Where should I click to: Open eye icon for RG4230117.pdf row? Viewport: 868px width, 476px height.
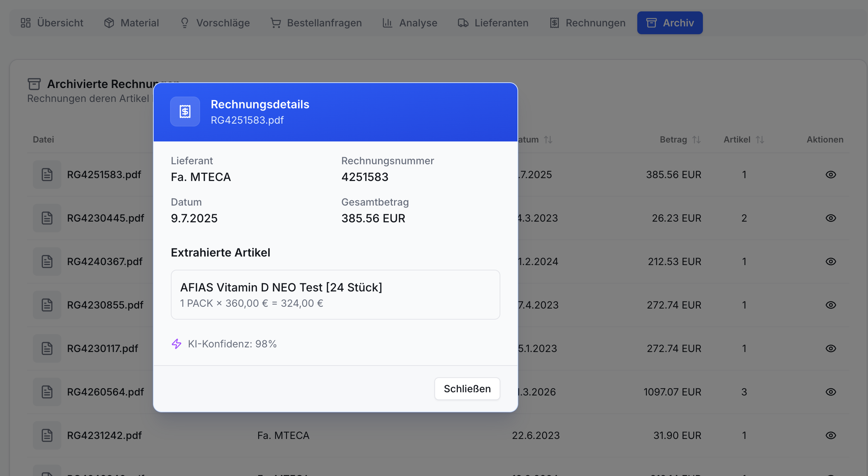(x=831, y=348)
